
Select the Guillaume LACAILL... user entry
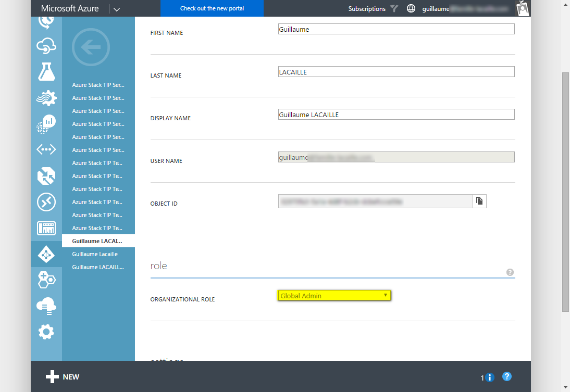[x=98, y=267]
